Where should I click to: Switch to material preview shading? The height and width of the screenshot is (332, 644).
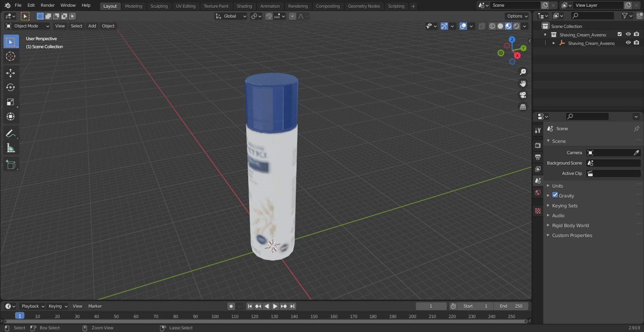508,26
